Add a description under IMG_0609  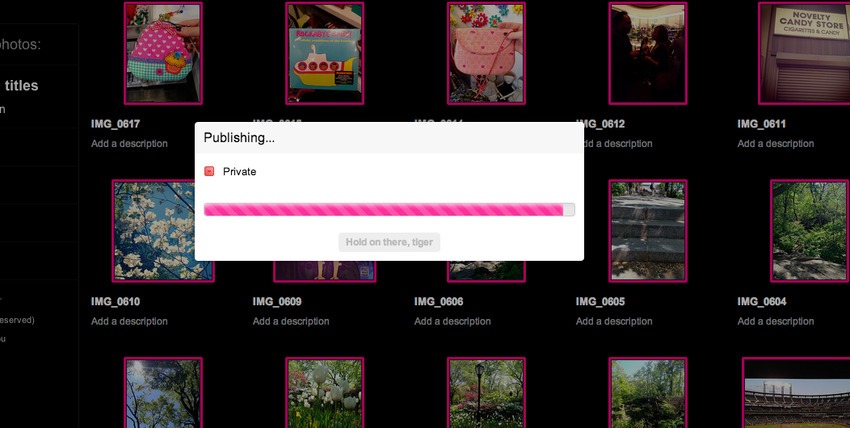(291, 321)
